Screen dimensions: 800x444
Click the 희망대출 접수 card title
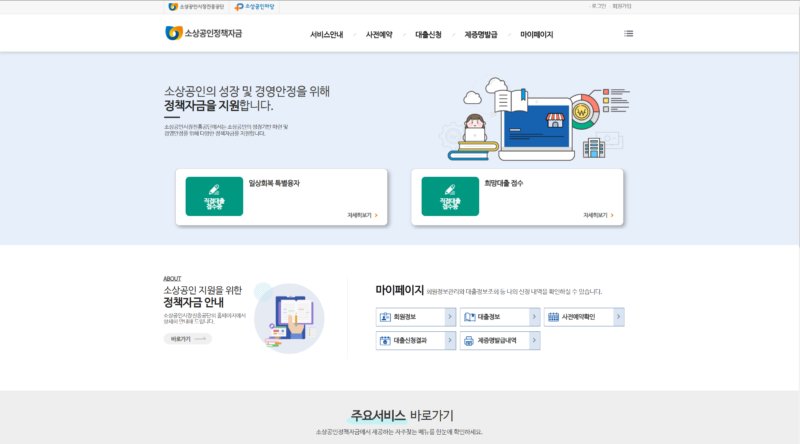pyautogui.click(x=504, y=183)
